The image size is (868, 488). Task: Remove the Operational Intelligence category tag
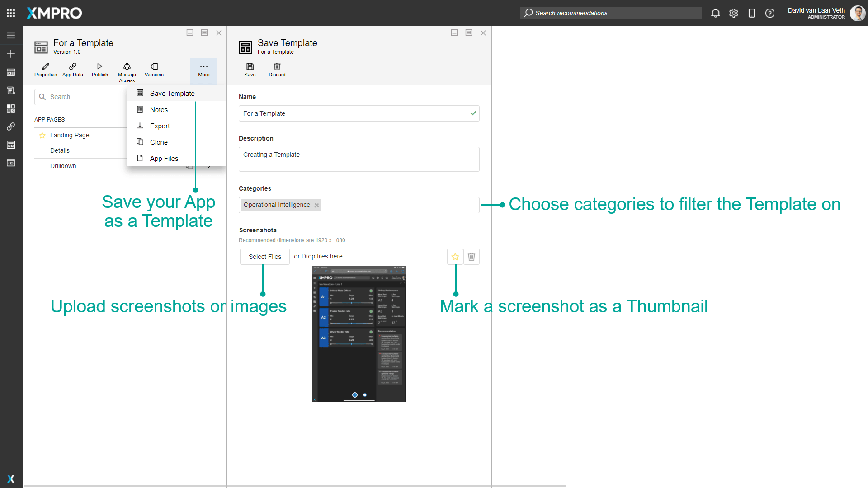pos(317,205)
